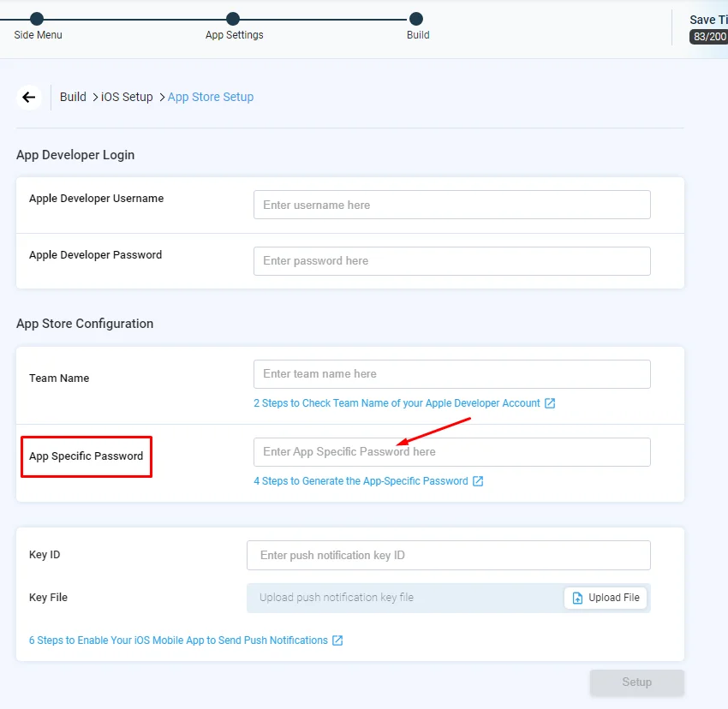Open 2 Steps to Check Team Name link
Viewport: 728px width, 709px height.
click(397, 403)
